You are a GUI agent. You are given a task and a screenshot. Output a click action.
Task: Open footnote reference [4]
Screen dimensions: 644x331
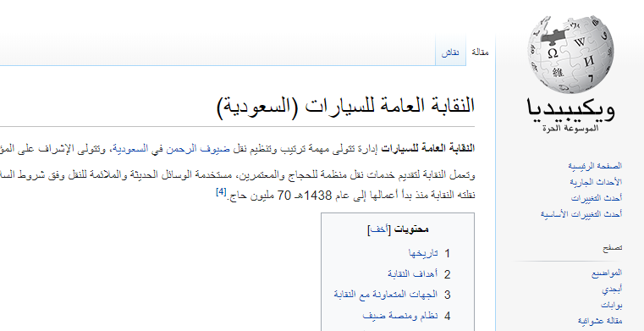pyautogui.click(x=222, y=192)
